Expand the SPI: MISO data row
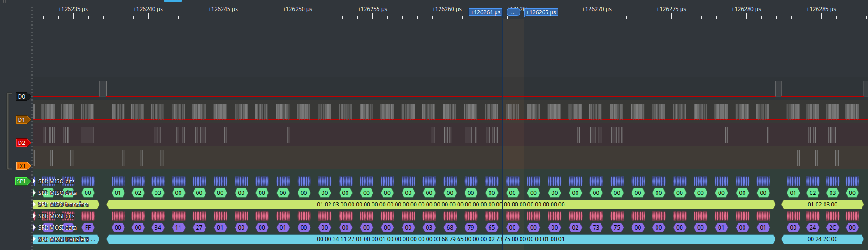 tap(34, 193)
